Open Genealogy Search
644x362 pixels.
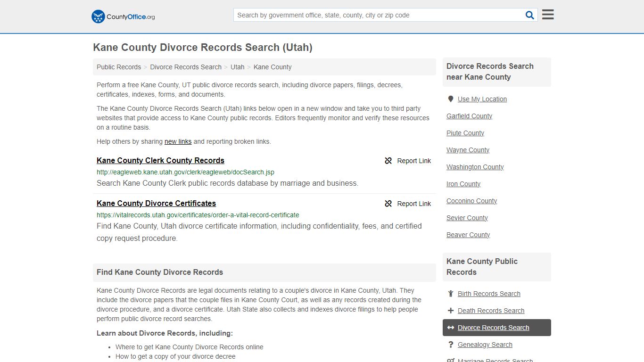[485, 345]
